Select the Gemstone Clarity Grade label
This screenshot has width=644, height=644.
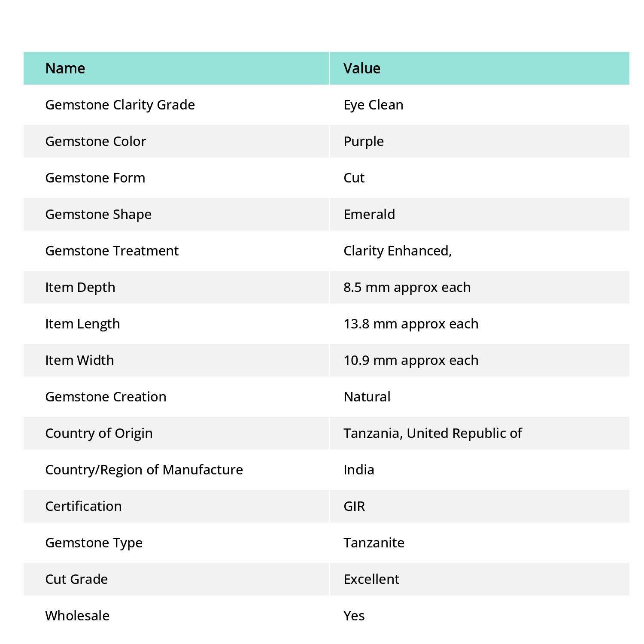click(120, 105)
